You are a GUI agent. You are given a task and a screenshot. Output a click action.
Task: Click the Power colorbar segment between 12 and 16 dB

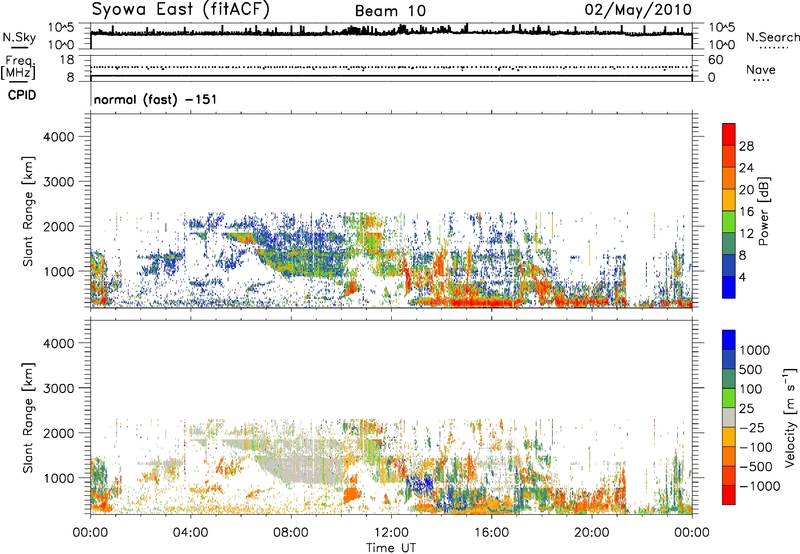[729, 222]
